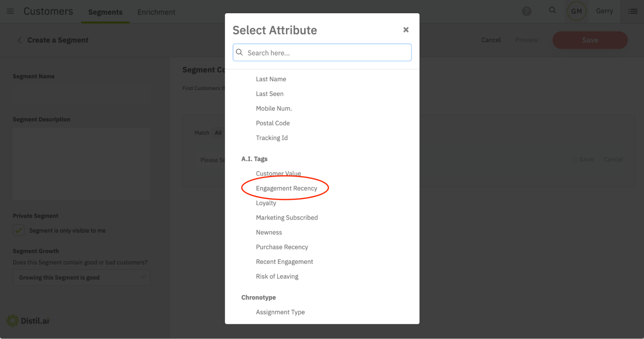Close the Select Attribute dialog
Image resolution: width=644 pixels, height=339 pixels.
[x=406, y=30]
